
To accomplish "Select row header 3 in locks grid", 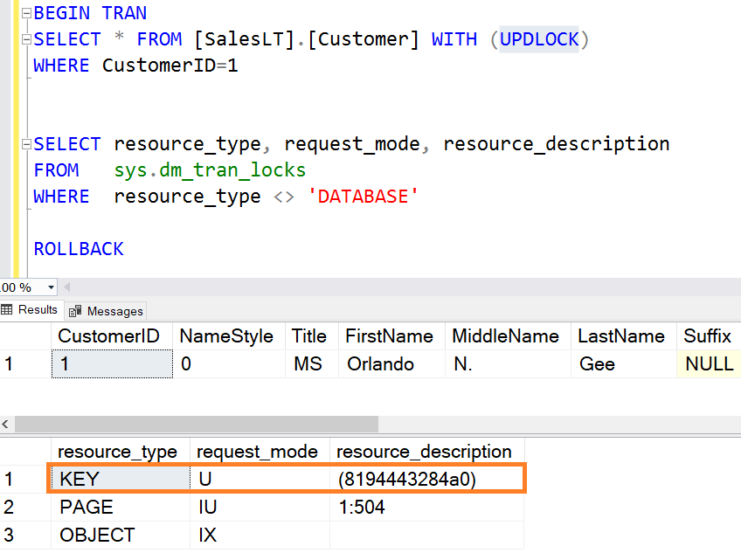I will 25,535.
